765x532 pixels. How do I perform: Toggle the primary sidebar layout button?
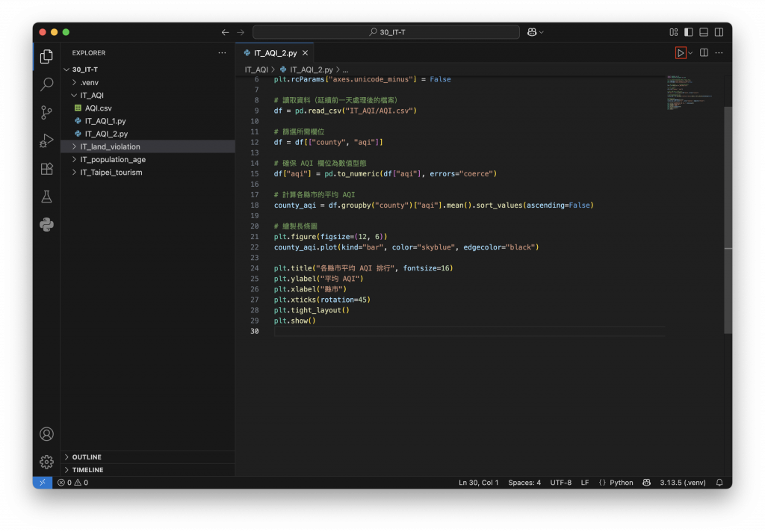click(x=688, y=32)
